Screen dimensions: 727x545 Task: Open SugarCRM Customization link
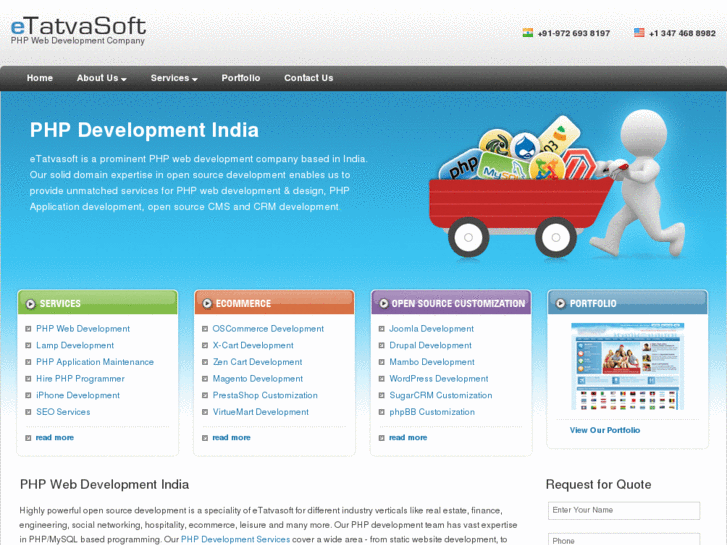[x=441, y=396]
